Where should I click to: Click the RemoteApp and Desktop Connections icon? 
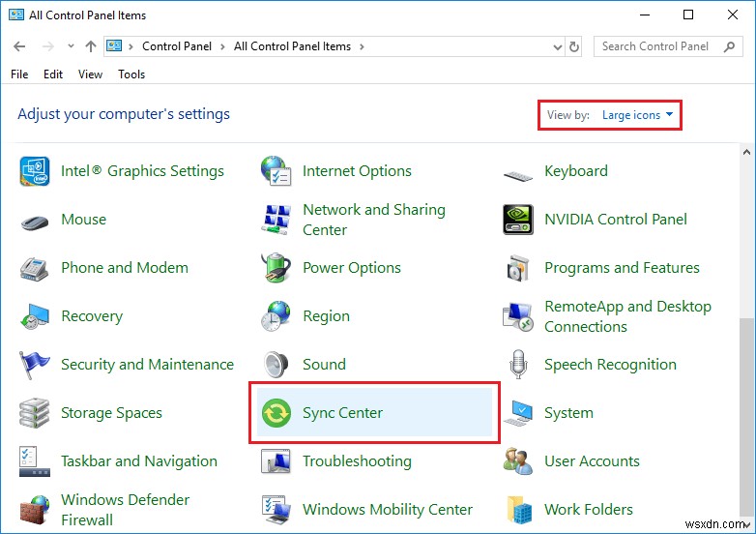coord(518,316)
